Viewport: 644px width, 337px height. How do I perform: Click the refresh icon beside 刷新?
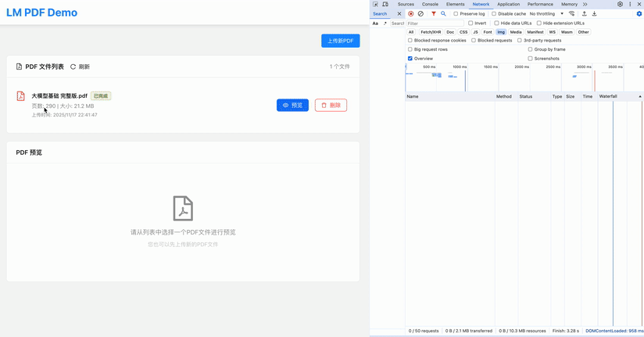[x=73, y=66]
